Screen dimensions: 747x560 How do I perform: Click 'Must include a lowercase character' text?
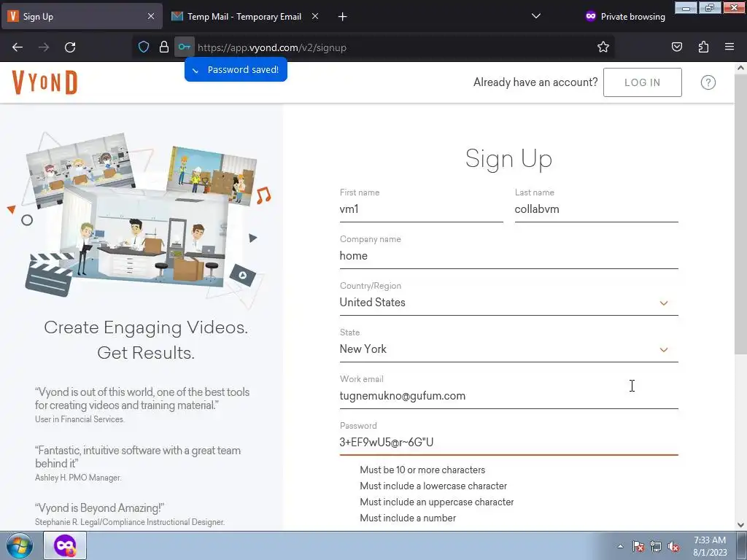[433, 486]
